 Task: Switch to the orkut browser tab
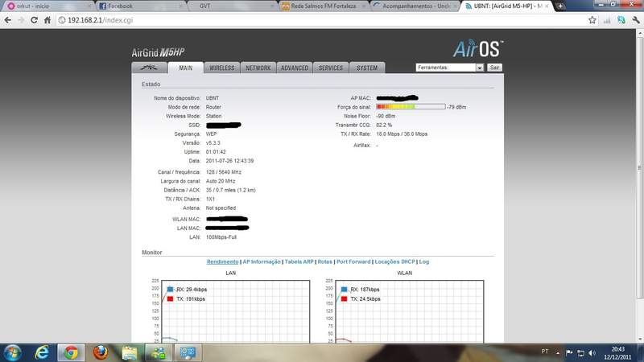pyautogui.click(x=47, y=6)
